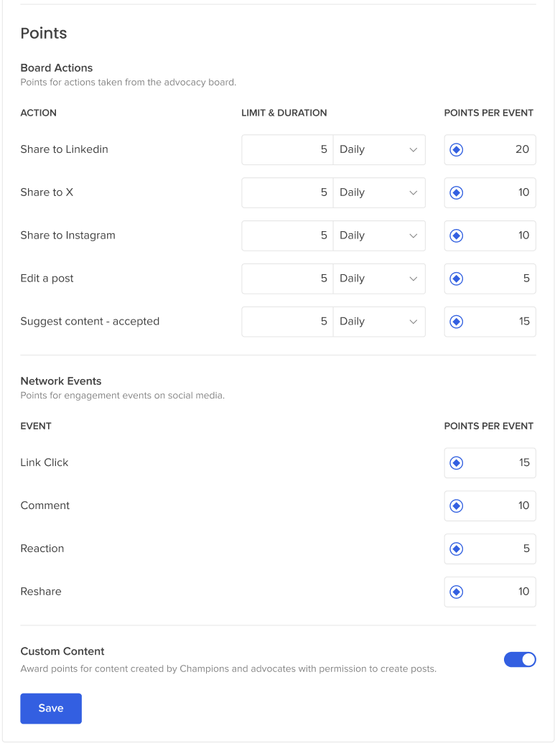This screenshot has width=560, height=751.
Task: Edit Share to Linkedin points value 20
Action: (x=490, y=150)
